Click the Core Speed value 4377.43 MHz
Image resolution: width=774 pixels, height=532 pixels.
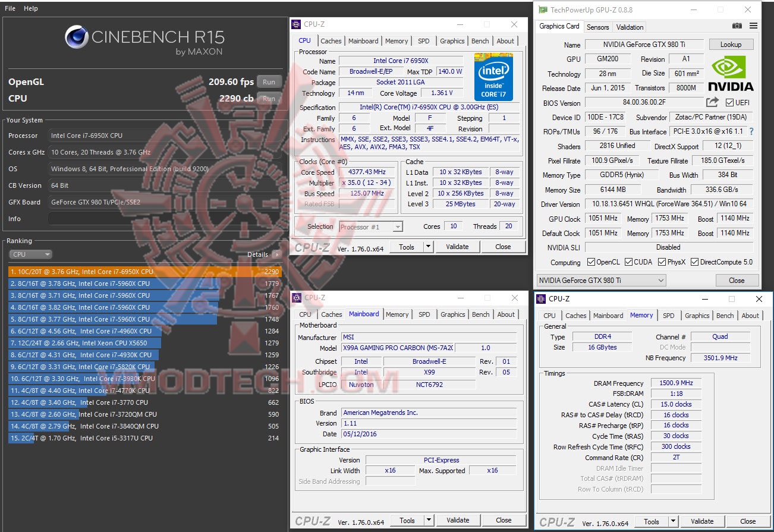click(368, 172)
